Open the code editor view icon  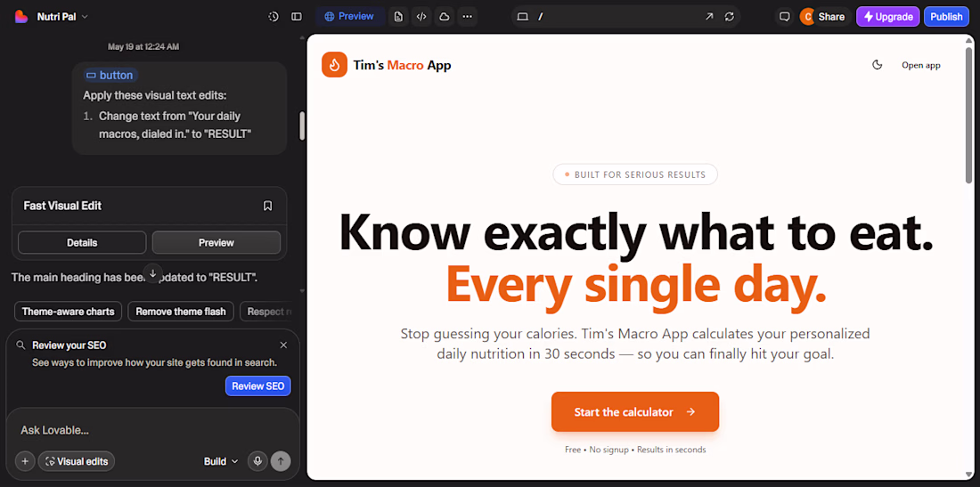pyautogui.click(x=421, y=17)
